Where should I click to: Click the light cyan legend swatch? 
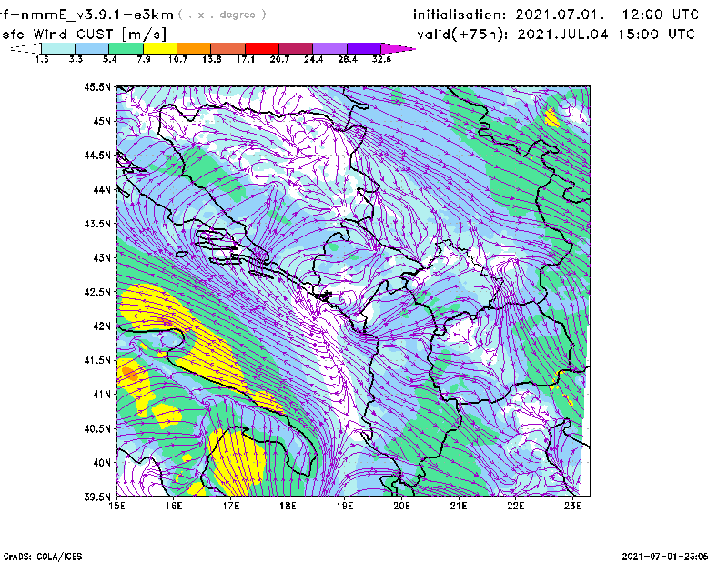click(x=58, y=48)
